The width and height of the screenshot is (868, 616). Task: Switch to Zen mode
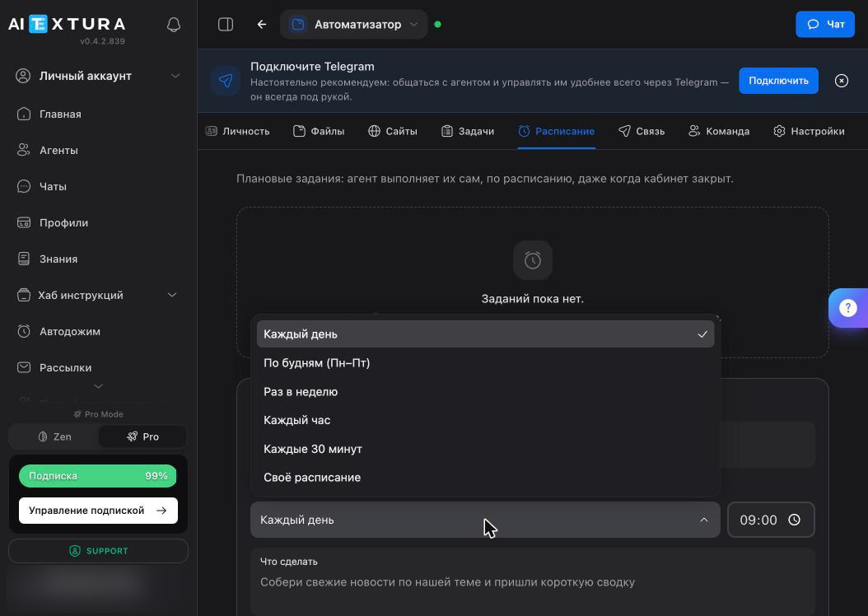(54, 436)
